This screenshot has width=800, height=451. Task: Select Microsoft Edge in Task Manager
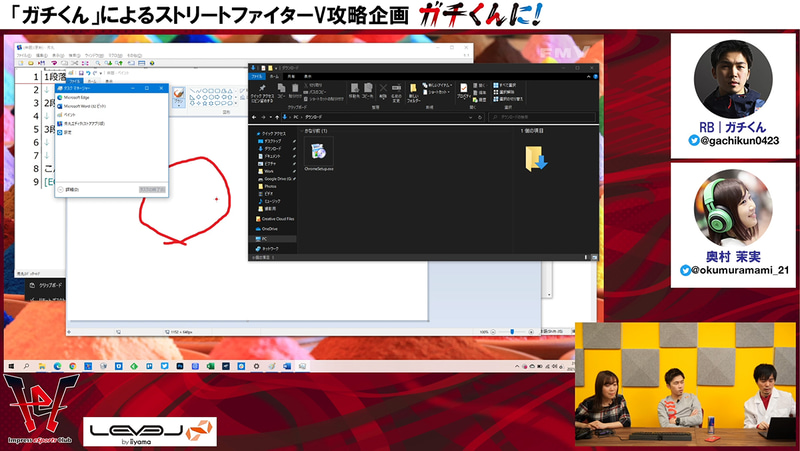coord(111,97)
